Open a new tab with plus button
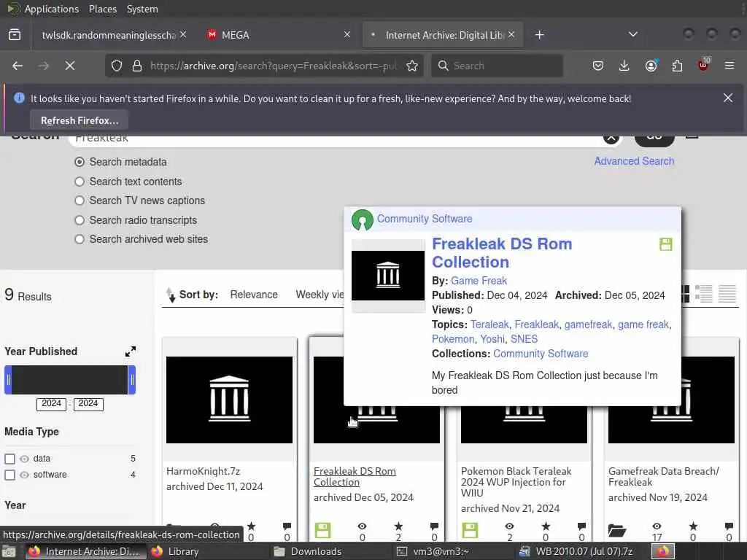 539,35
